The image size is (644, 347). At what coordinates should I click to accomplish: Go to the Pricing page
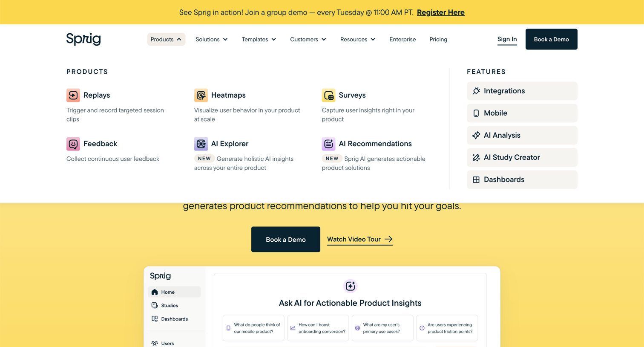pyautogui.click(x=438, y=39)
